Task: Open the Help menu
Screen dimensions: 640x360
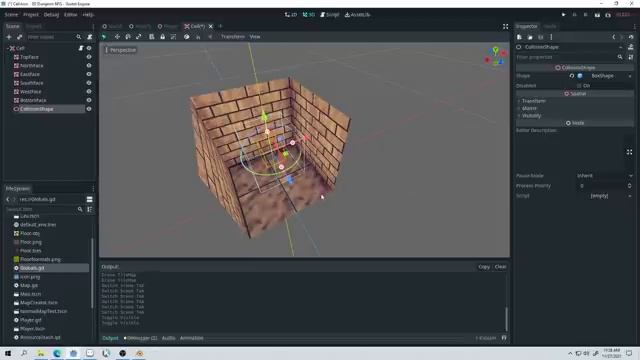Action: (88, 15)
